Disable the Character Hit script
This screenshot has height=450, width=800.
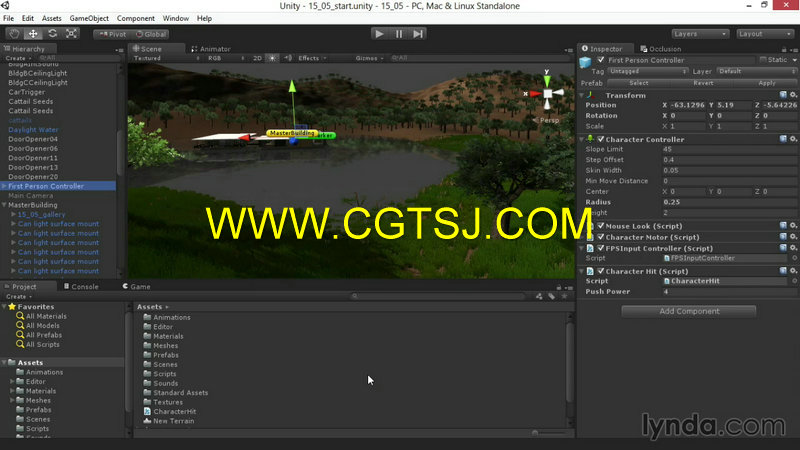pyautogui.click(x=601, y=271)
